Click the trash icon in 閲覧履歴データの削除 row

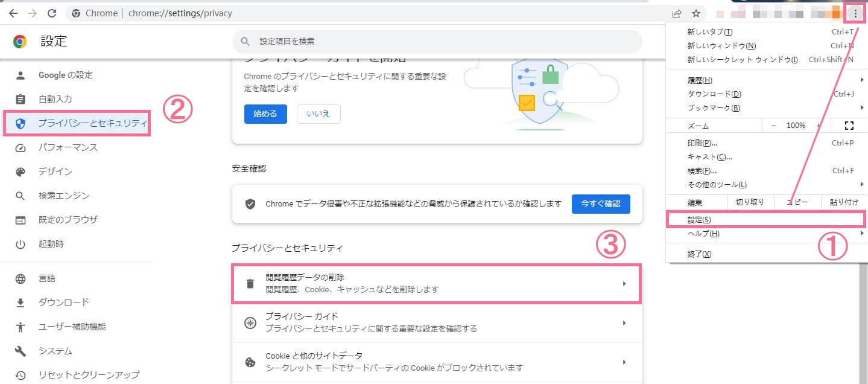pyautogui.click(x=250, y=283)
